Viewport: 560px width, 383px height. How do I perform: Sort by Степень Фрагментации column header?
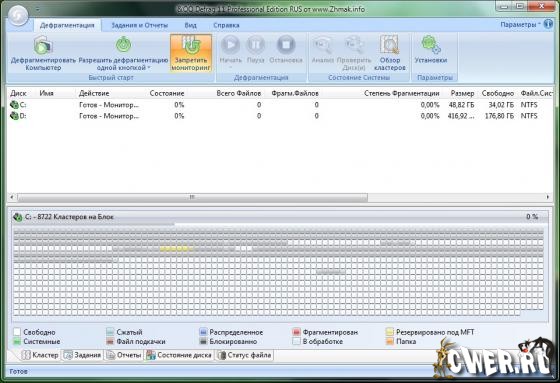click(x=401, y=93)
